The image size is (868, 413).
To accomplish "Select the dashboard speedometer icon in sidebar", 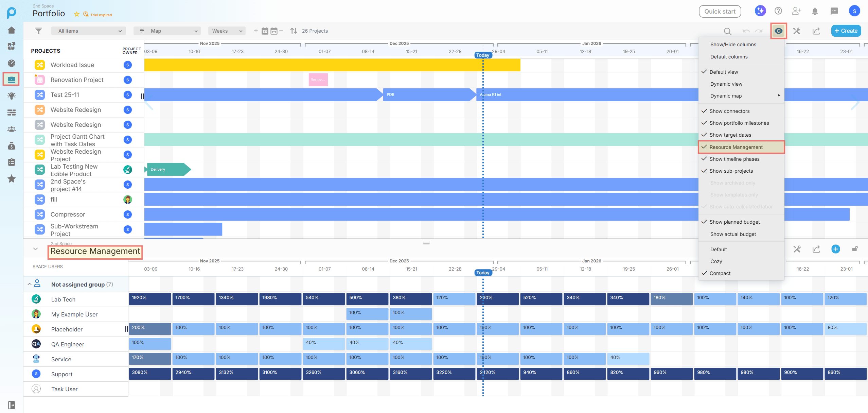I will 11,63.
